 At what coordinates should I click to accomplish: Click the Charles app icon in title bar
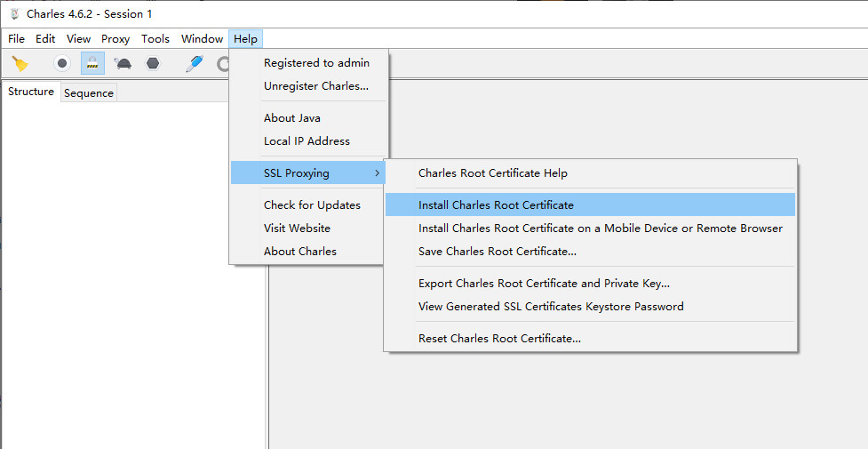14,14
